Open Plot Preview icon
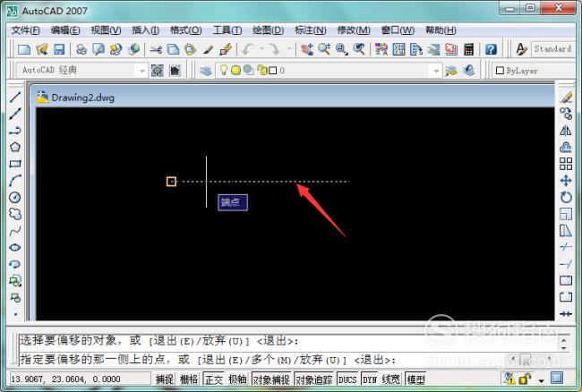This screenshot has height=392, width=582. tap(98, 49)
